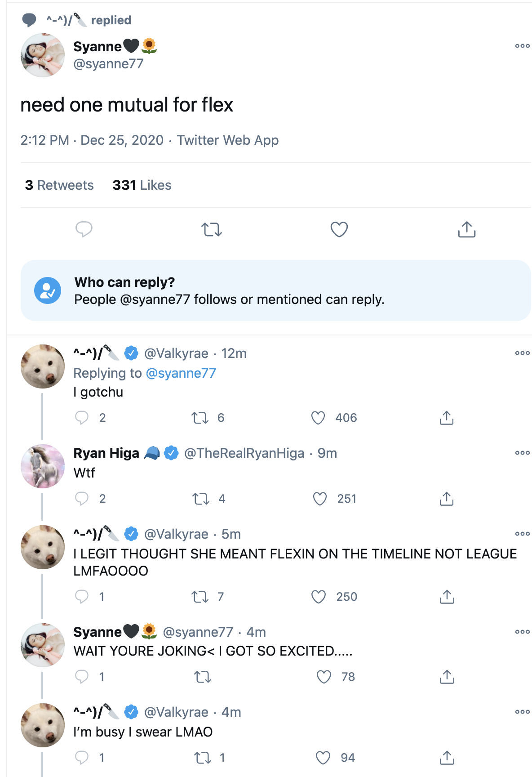Share Valkyrae's 'I LEGIT THOUGHT' tweet
The image size is (532, 777).
coord(447,597)
